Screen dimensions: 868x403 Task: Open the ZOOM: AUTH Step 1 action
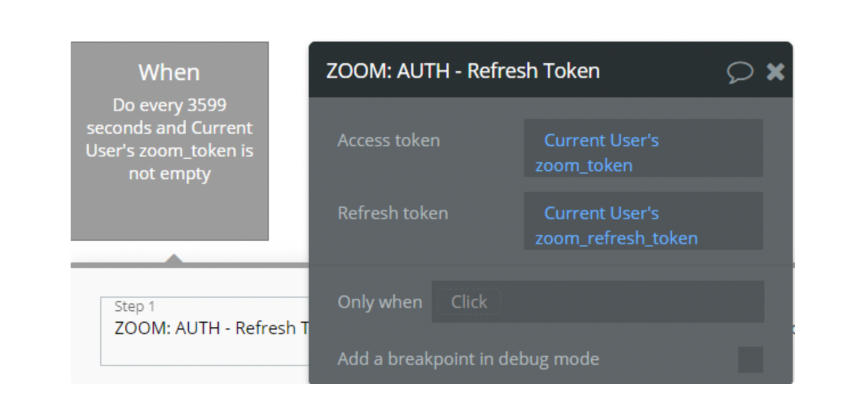tap(205, 331)
